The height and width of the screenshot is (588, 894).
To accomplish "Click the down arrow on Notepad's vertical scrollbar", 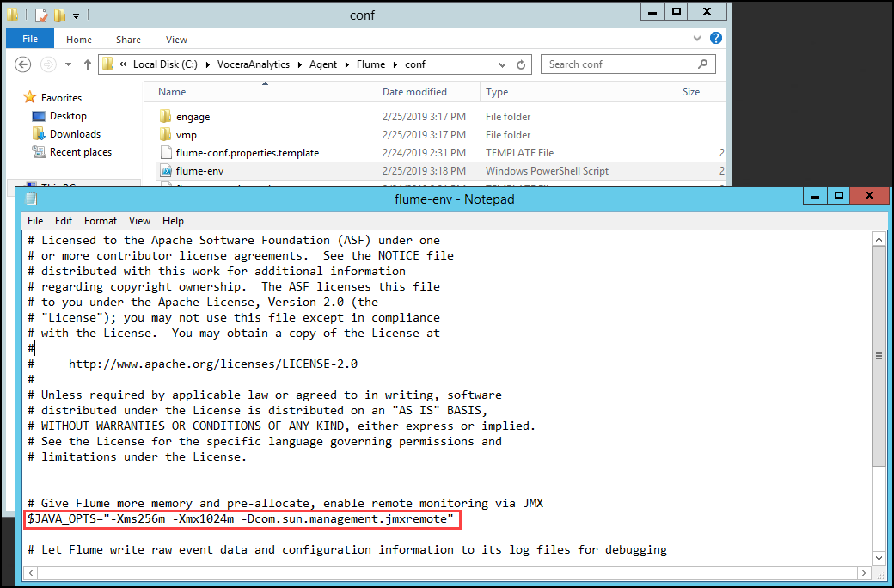I will point(879,558).
